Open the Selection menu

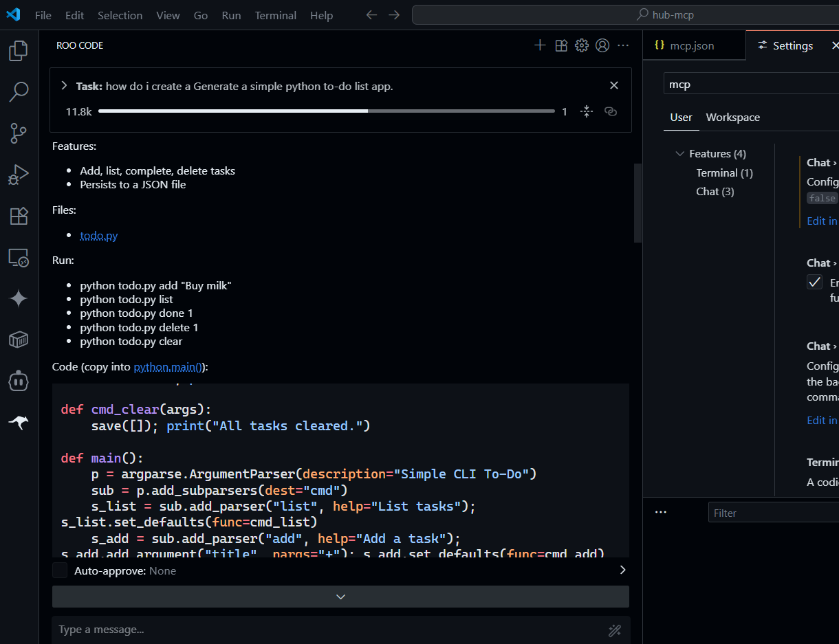pyautogui.click(x=120, y=15)
